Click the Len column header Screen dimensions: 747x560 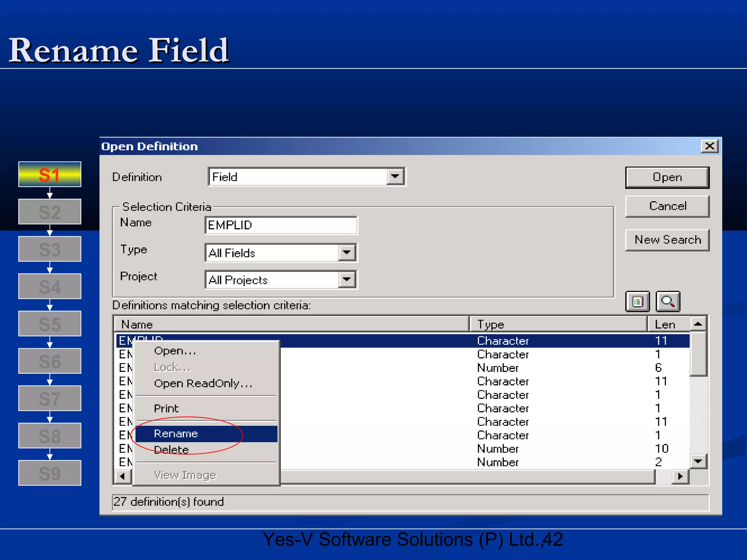tap(669, 324)
